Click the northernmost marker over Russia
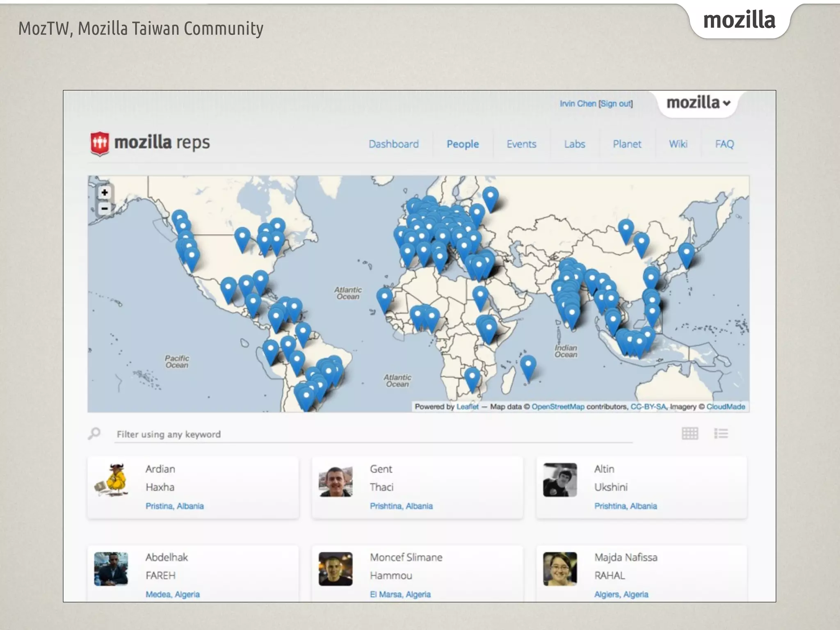Viewport: 840px width, 630px height. tap(491, 198)
